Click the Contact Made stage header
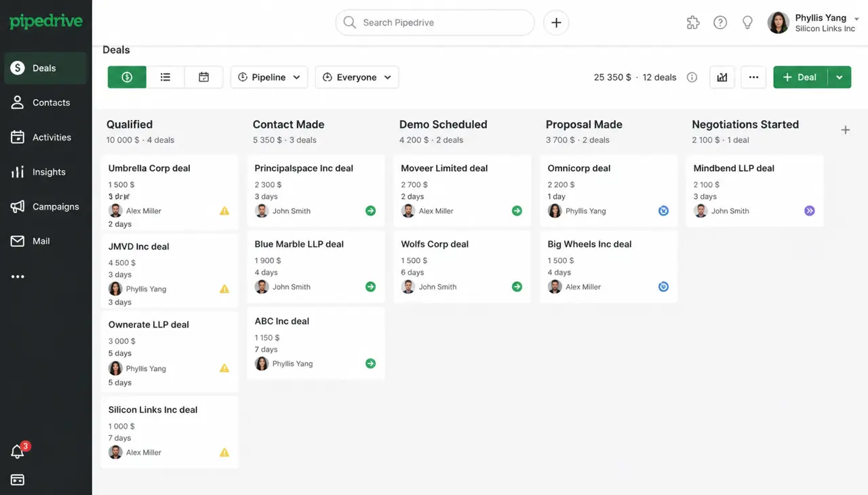The image size is (868, 495). (x=288, y=125)
